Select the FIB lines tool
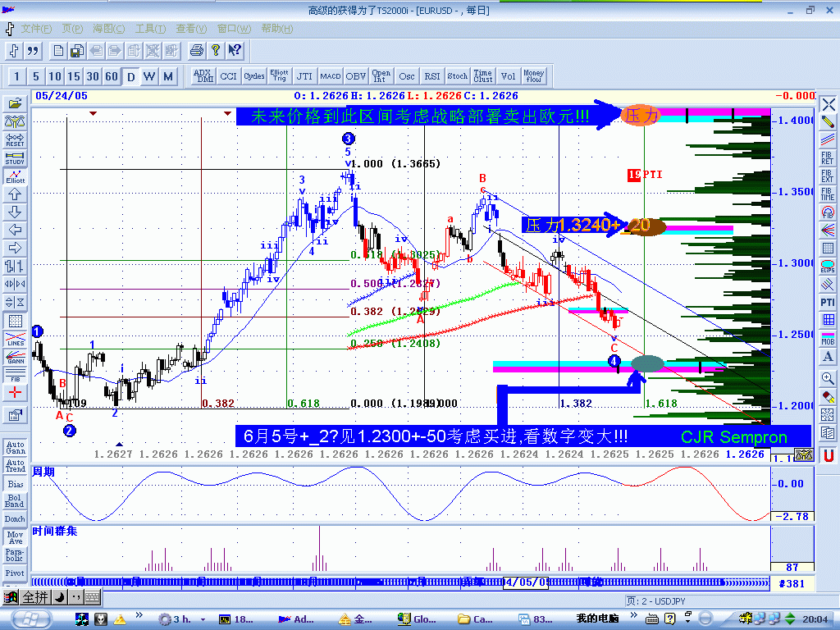 click(x=15, y=375)
